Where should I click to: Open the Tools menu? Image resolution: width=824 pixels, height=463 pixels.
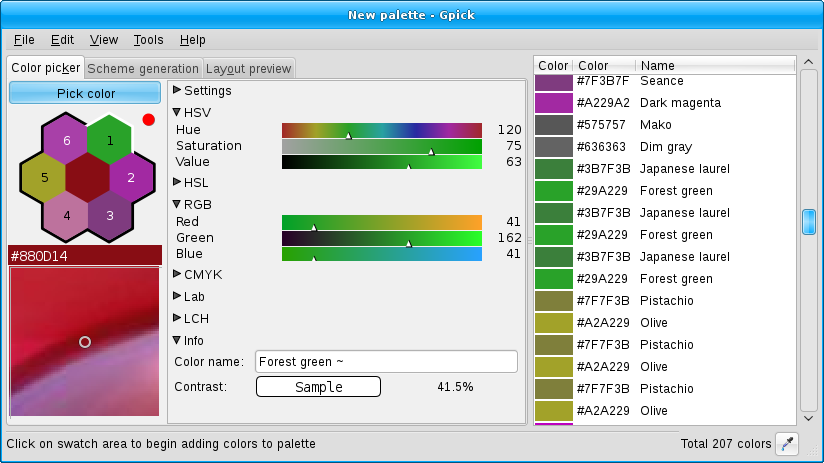click(x=148, y=40)
